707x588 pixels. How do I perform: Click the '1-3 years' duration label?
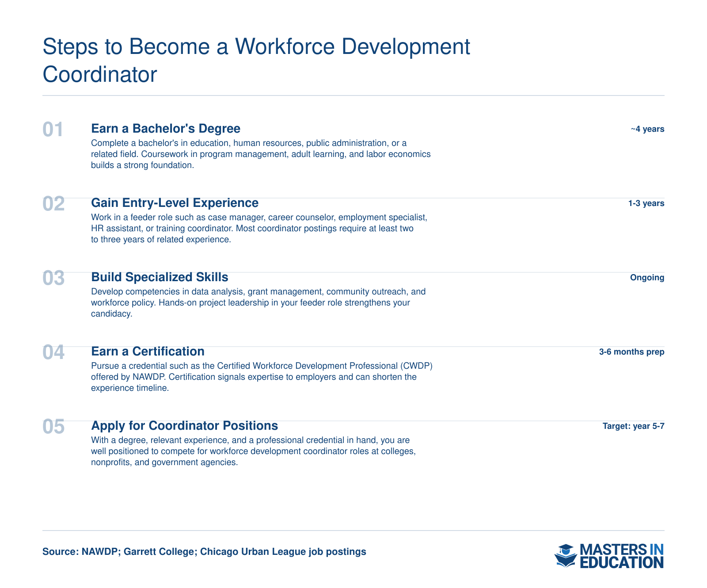(646, 203)
